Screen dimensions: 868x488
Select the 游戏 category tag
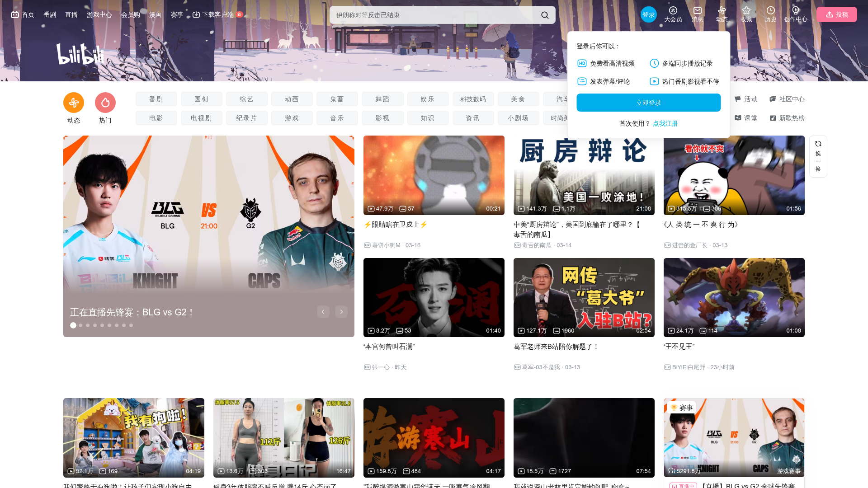click(292, 118)
